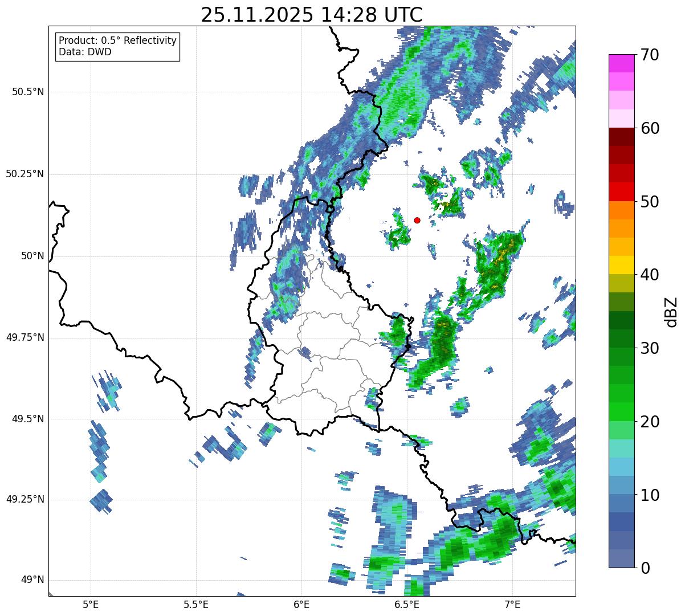The width and height of the screenshot is (685, 616).
Task: Click the 'dBZ' colorbar axis label
Action: pos(672,311)
